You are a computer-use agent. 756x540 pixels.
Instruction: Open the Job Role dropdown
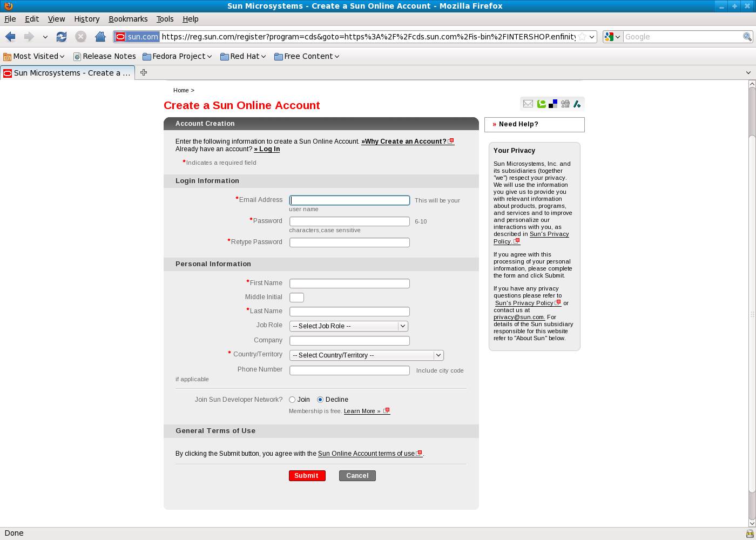349,326
